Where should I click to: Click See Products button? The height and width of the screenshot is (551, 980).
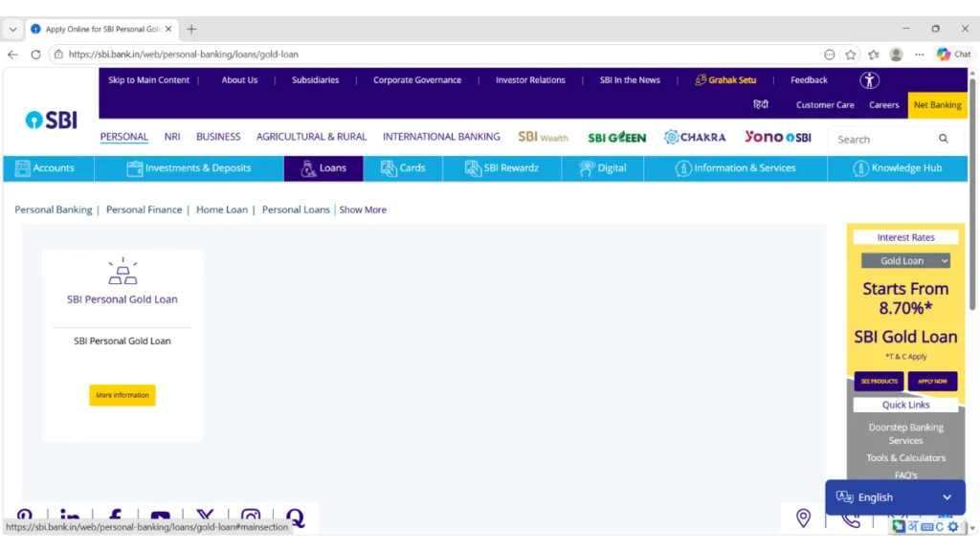pyautogui.click(x=879, y=381)
